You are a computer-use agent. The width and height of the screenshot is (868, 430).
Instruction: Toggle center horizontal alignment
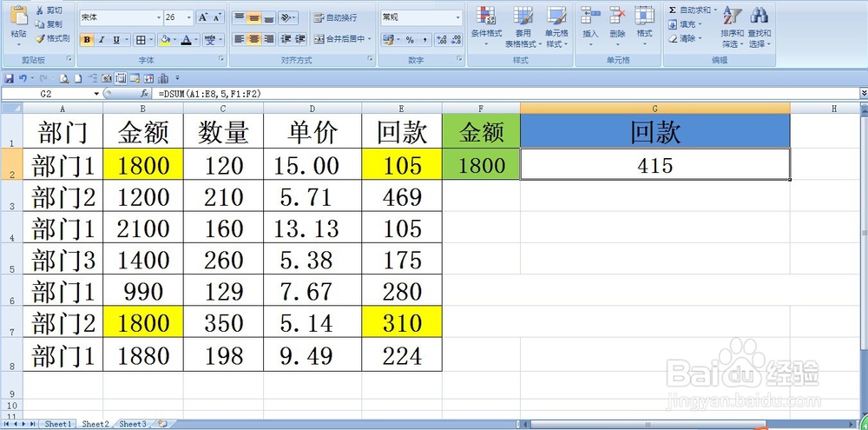[x=254, y=39]
